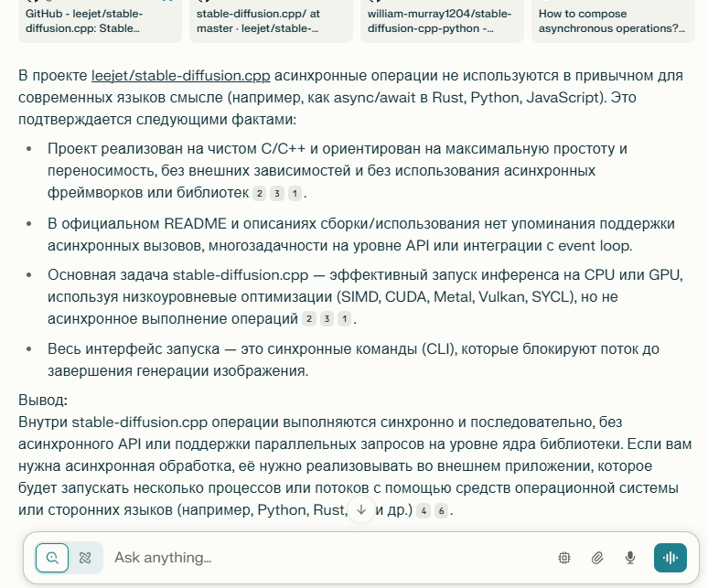This screenshot has width=708, height=588.
Task: Open citation 1 after 'асинхронное выполнение операций'
Action: coord(345,319)
